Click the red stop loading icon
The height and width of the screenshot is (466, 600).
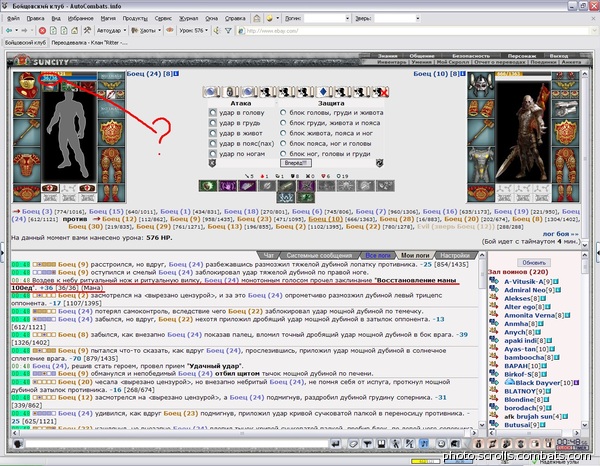click(42, 30)
